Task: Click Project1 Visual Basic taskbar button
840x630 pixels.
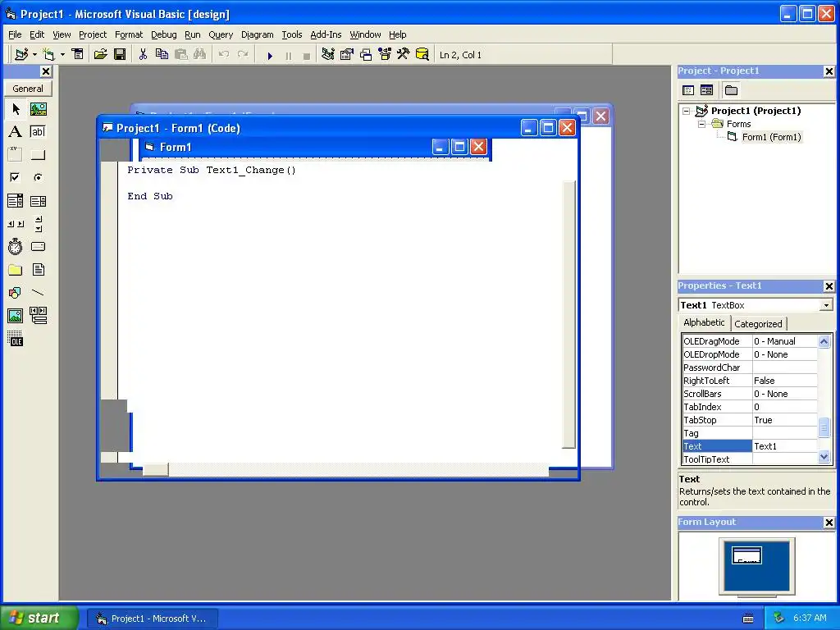Action: point(152,619)
